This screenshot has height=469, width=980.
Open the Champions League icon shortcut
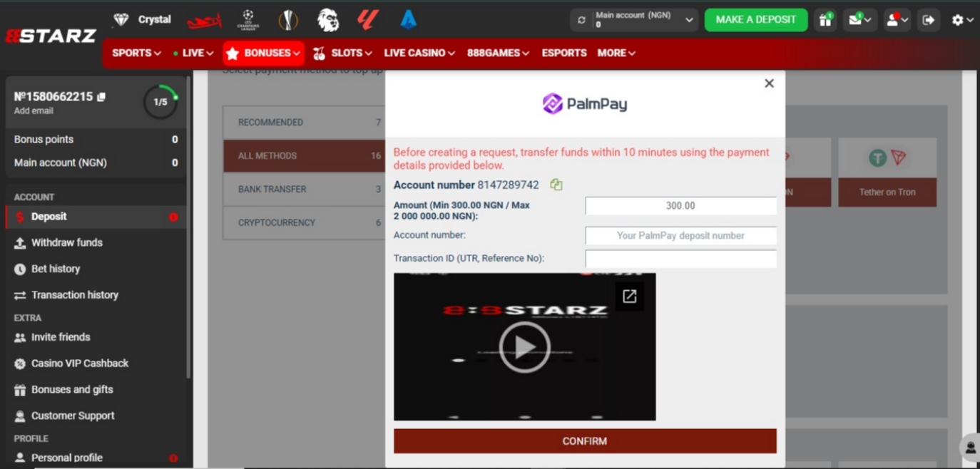click(x=247, y=20)
